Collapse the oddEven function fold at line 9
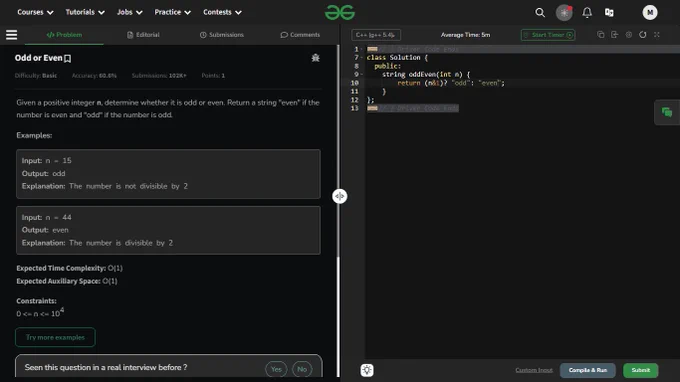This screenshot has height=382, width=680. pos(362,75)
